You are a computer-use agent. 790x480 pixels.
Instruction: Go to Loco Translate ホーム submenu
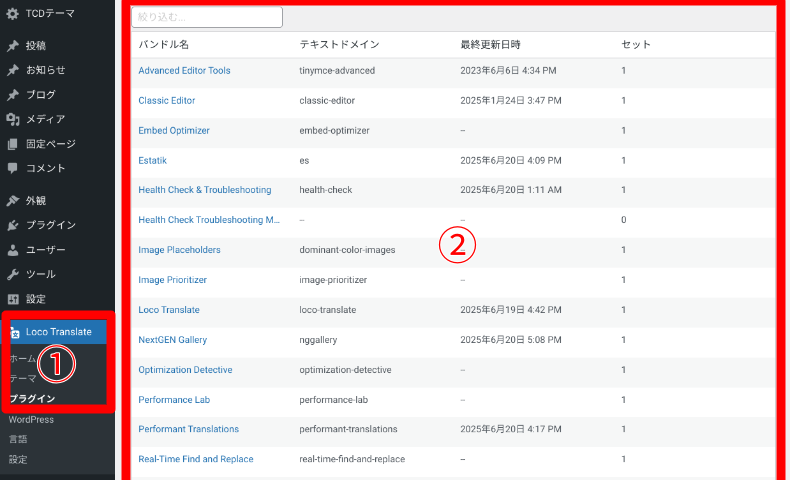(23, 359)
